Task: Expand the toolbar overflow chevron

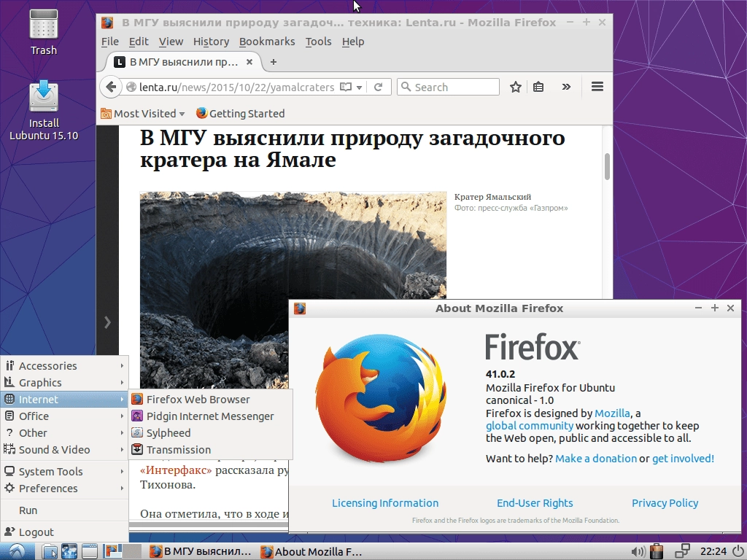Action: (x=566, y=87)
